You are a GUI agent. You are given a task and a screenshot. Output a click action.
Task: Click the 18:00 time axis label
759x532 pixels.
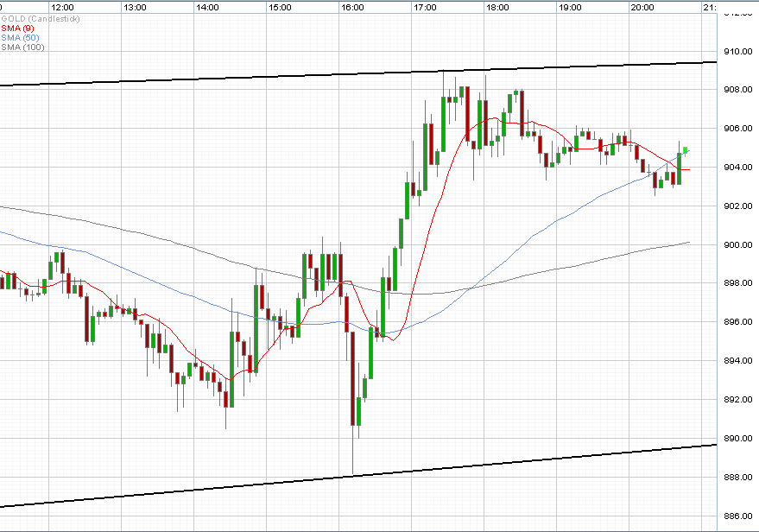(x=497, y=7)
